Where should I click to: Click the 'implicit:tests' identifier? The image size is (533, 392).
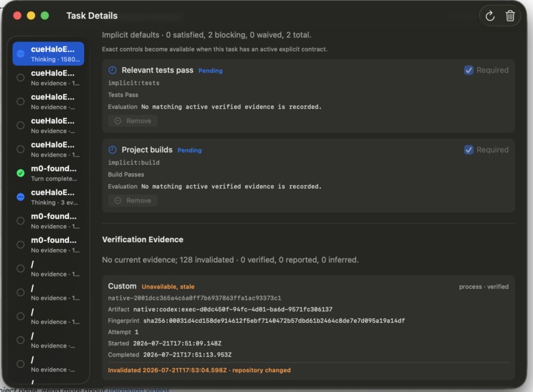(x=133, y=83)
